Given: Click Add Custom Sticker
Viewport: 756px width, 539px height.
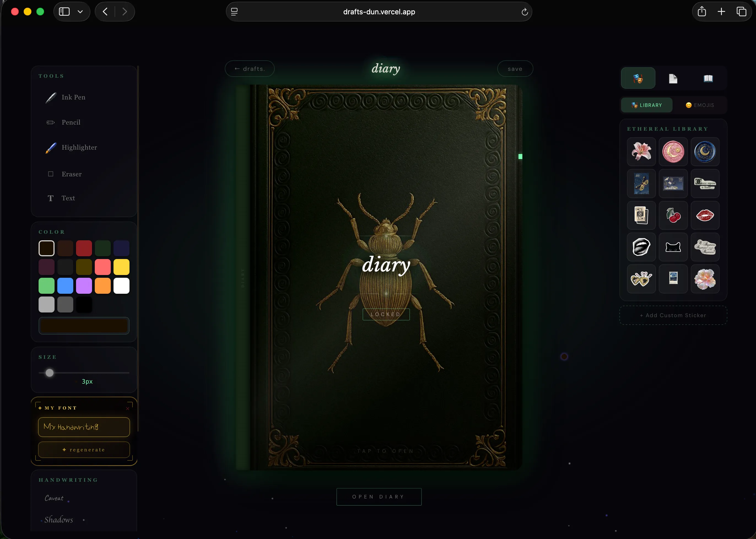Looking at the screenshot, I should [x=673, y=315].
